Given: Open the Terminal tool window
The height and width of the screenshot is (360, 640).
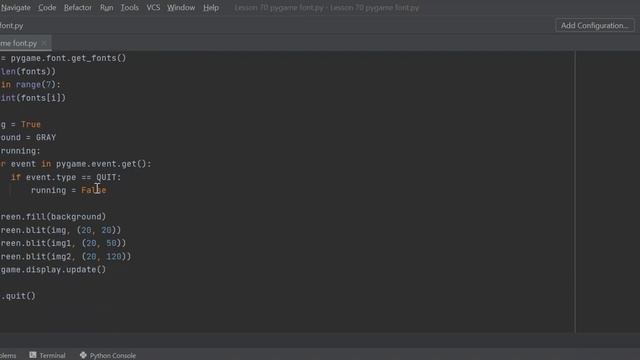Looking at the screenshot, I should [47, 356].
